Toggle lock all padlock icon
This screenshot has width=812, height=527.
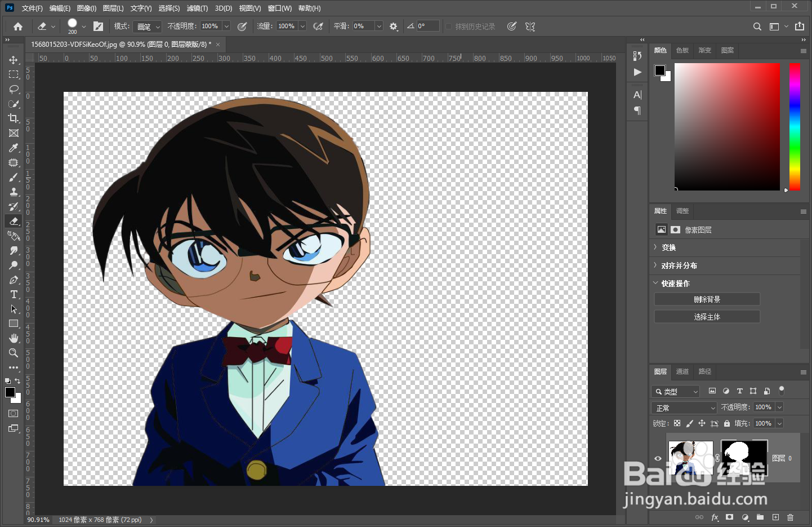coord(727,423)
